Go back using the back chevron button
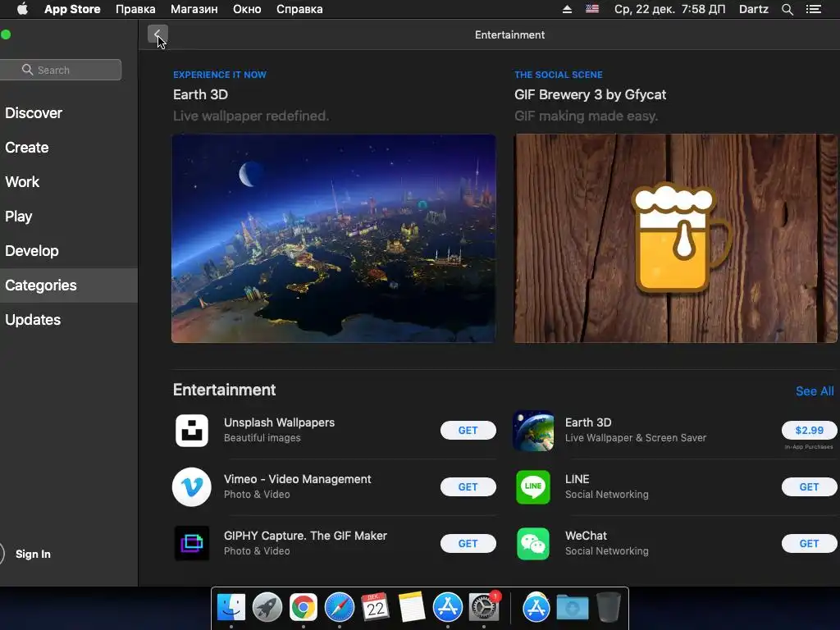The image size is (840, 630). (157, 34)
